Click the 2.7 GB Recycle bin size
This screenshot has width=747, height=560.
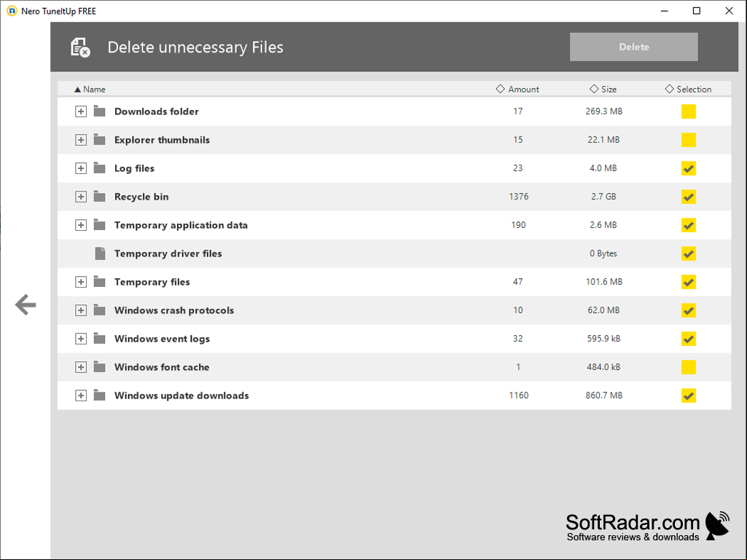tap(603, 197)
